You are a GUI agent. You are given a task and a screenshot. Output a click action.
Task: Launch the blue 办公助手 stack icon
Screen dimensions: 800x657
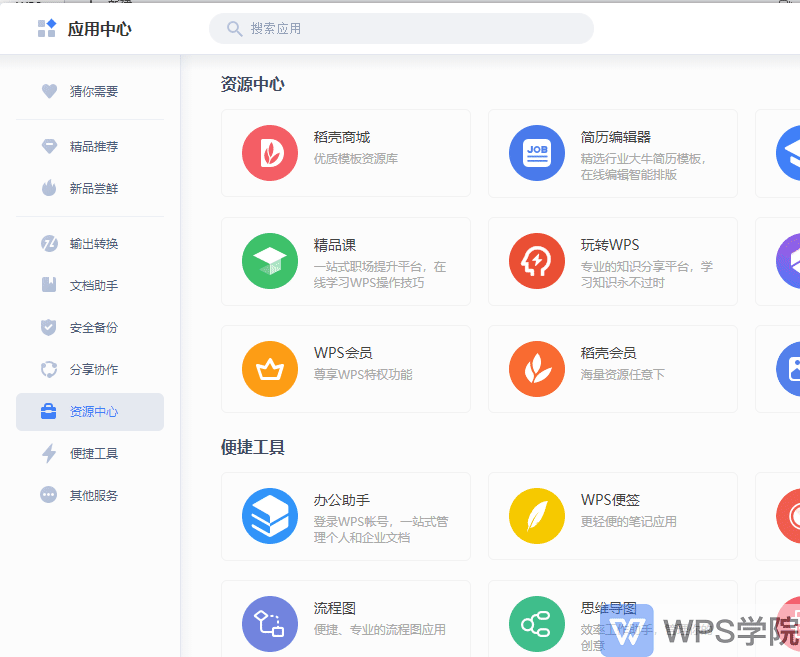[270, 516]
